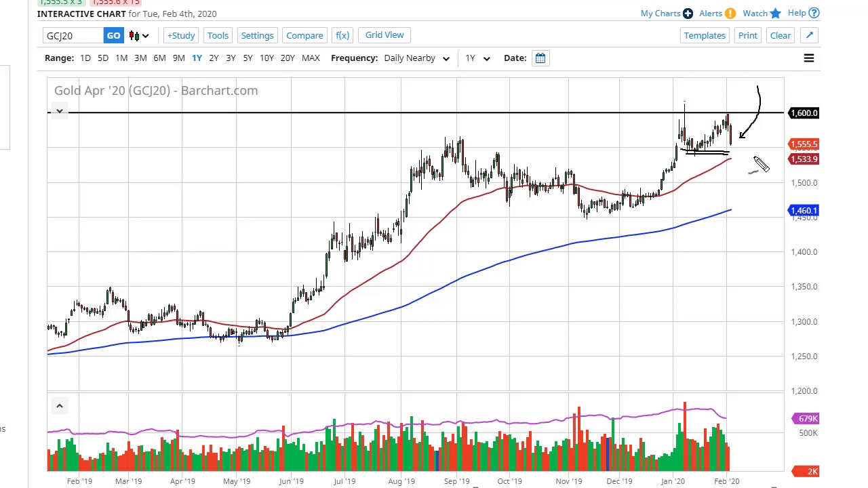This screenshot has height=488, width=868.
Task: Open the Help link
Action: tap(797, 13)
